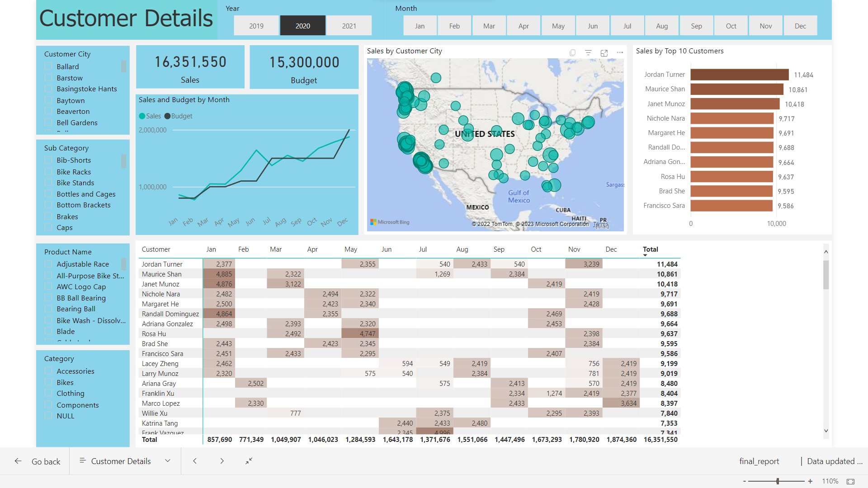This screenshot has width=868, height=488.
Task: Open filters on the map visual
Action: [x=588, y=53]
